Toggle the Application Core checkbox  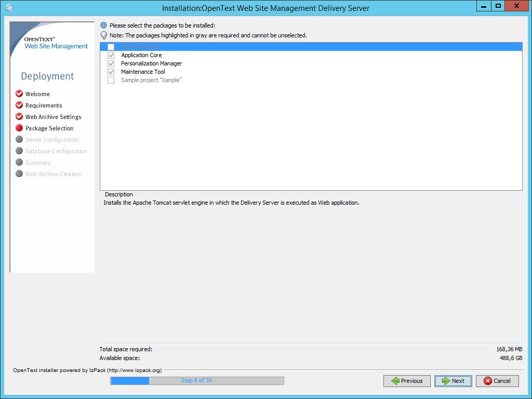(x=111, y=55)
